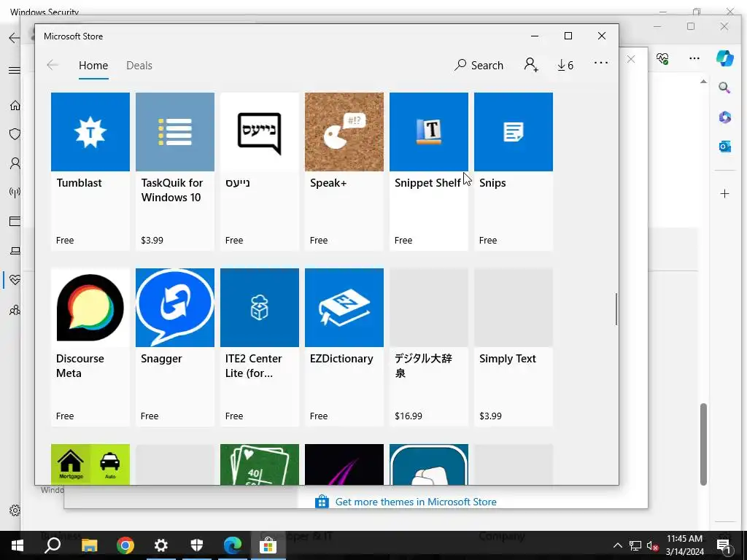
Task: Open the Hebrew speech-bubble app icon
Action: pyautogui.click(x=260, y=132)
